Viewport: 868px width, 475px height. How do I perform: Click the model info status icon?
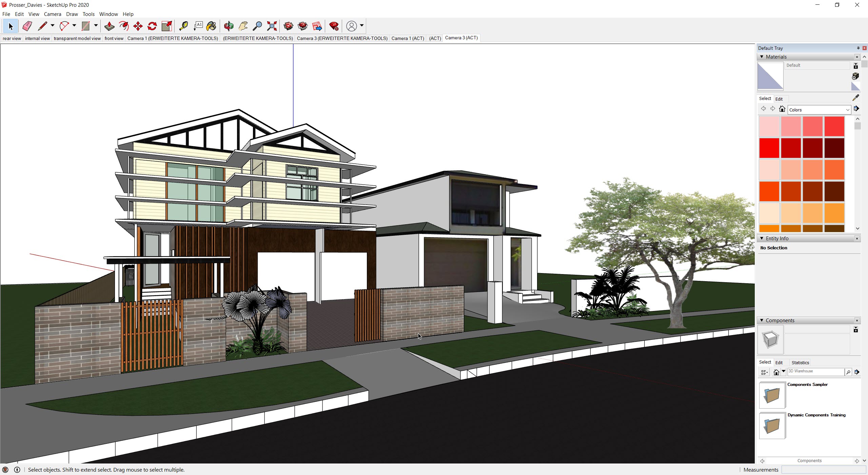pos(17,470)
